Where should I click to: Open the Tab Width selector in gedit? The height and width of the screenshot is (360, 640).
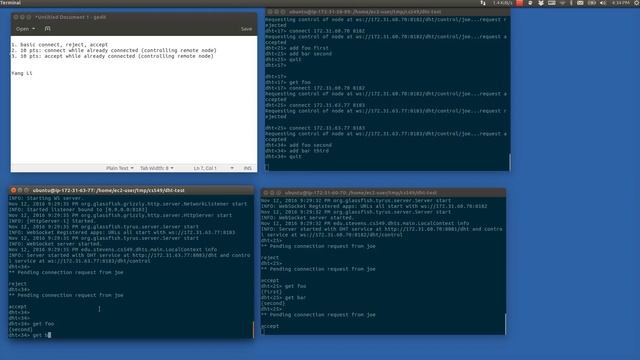tap(157, 168)
